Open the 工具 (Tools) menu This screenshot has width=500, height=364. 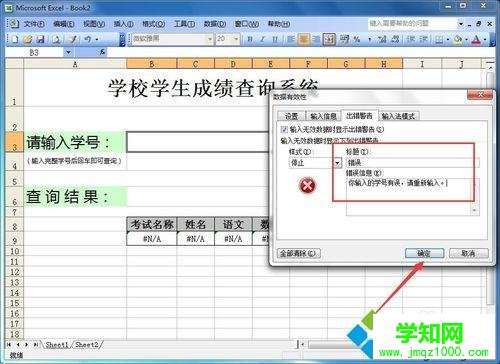coord(185,24)
